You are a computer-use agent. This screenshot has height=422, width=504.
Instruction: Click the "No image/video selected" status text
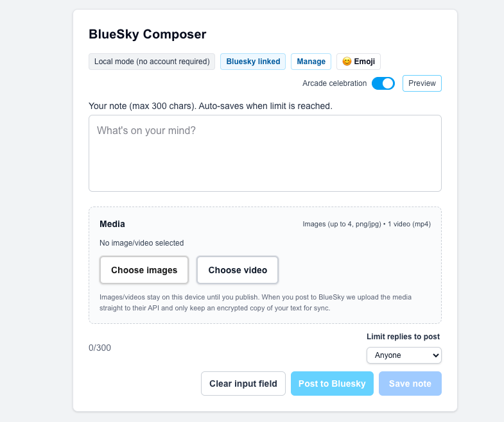[x=141, y=243]
